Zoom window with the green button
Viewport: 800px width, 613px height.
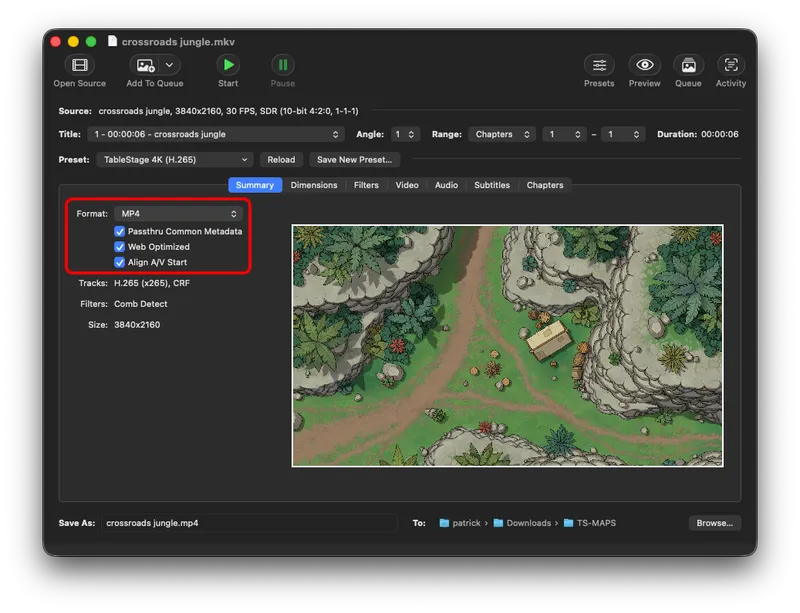click(91, 41)
